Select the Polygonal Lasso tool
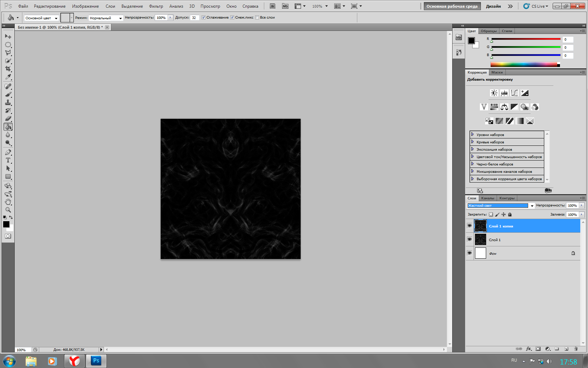The image size is (588, 368). coord(8,53)
